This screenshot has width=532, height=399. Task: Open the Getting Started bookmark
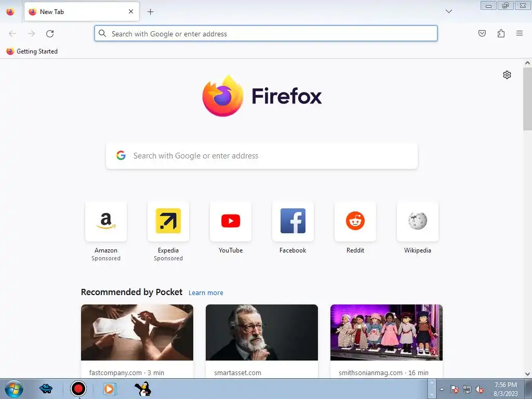pyautogui.click(x=32, y=51)
